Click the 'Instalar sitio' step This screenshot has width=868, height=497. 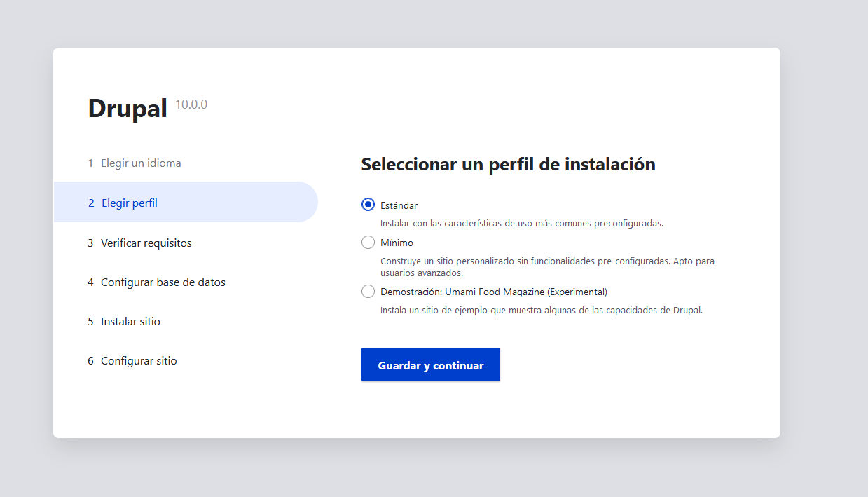click(124, 321)
